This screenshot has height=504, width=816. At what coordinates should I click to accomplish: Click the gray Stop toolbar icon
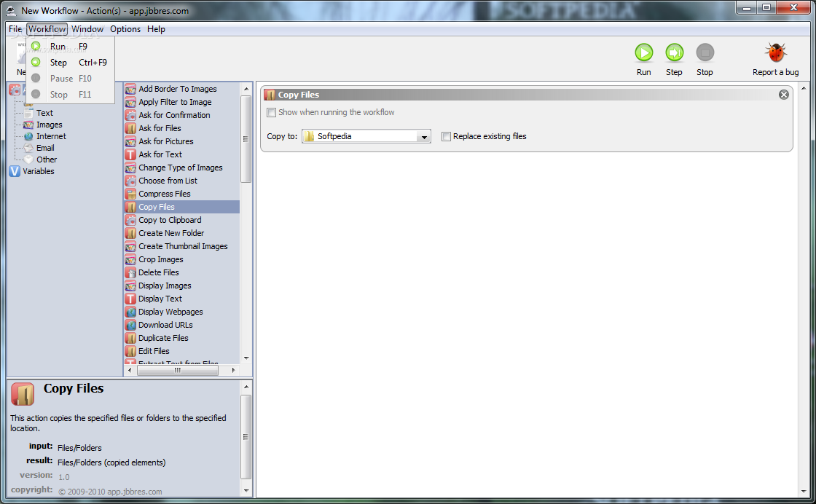tap(705, 52)
